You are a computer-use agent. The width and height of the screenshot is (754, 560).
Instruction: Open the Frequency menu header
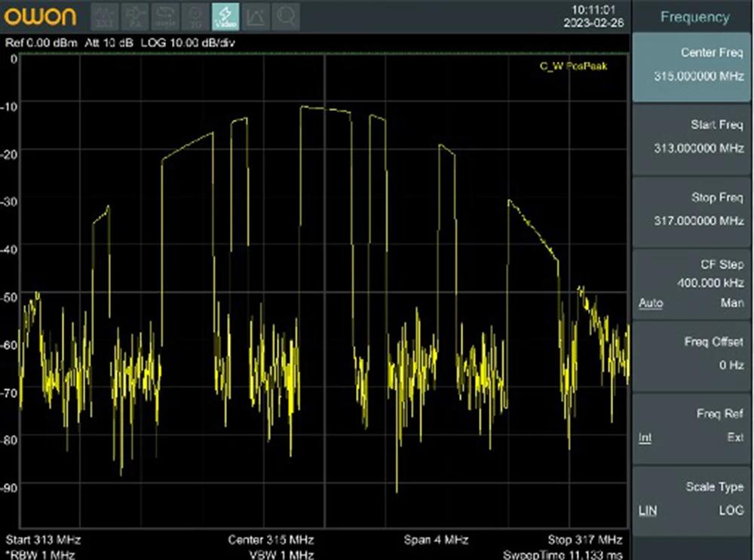[694, 17]
